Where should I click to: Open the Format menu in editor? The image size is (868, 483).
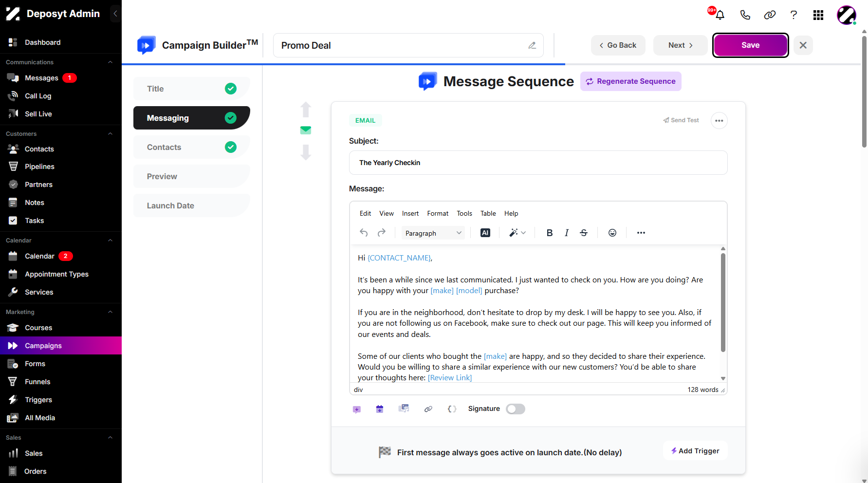(438, 213)
